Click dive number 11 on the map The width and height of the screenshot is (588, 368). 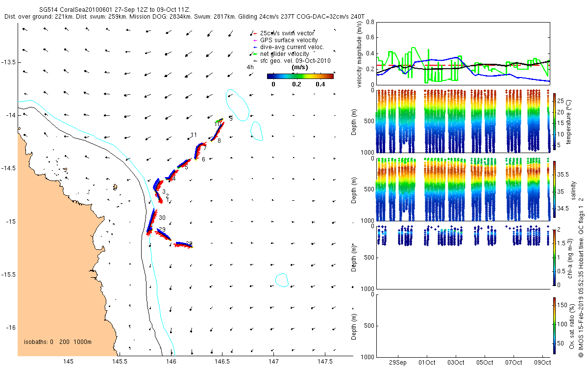[x=194, y=135]
